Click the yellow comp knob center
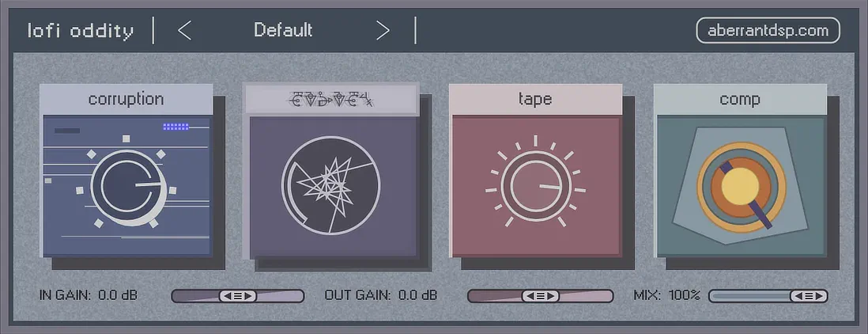 [741, 186]
